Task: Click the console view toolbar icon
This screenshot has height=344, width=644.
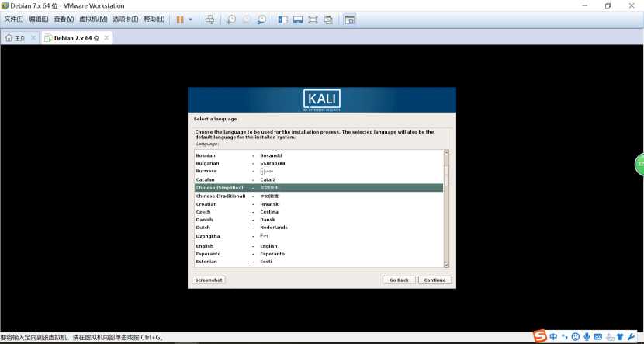Action: pyautogui.click(x=349, y=19)
